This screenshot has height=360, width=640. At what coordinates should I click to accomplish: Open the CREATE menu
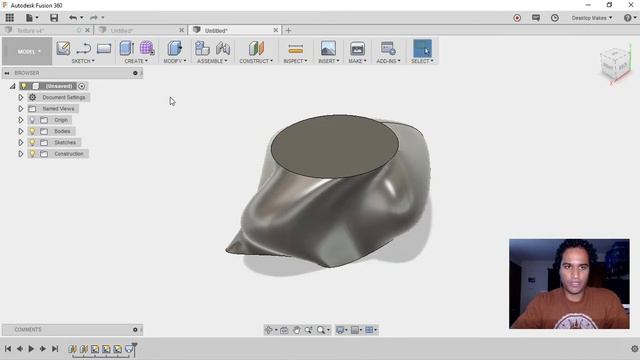(x=136, y=61)
